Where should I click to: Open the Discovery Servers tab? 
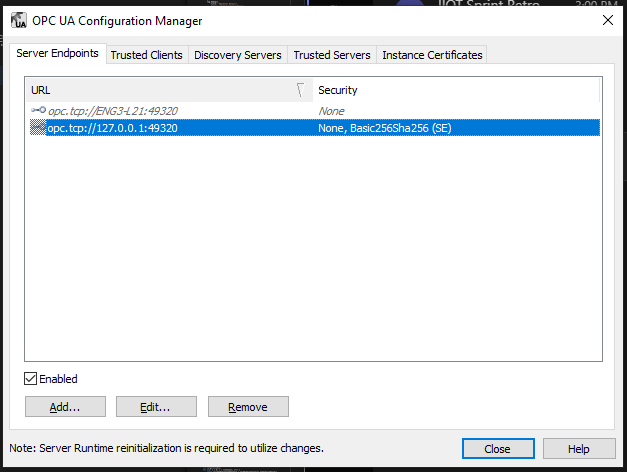pos(238,55)
